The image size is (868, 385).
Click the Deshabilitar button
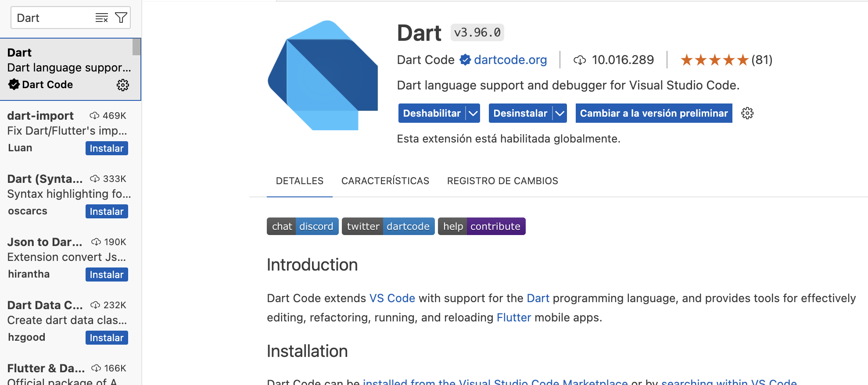tap(432, 113)
